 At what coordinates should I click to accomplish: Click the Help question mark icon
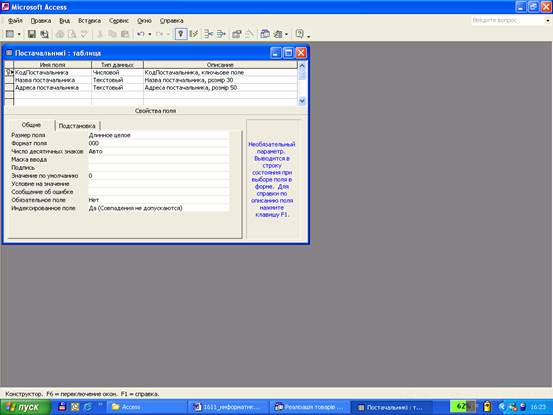pyautogui.click(x=299, y=34)
